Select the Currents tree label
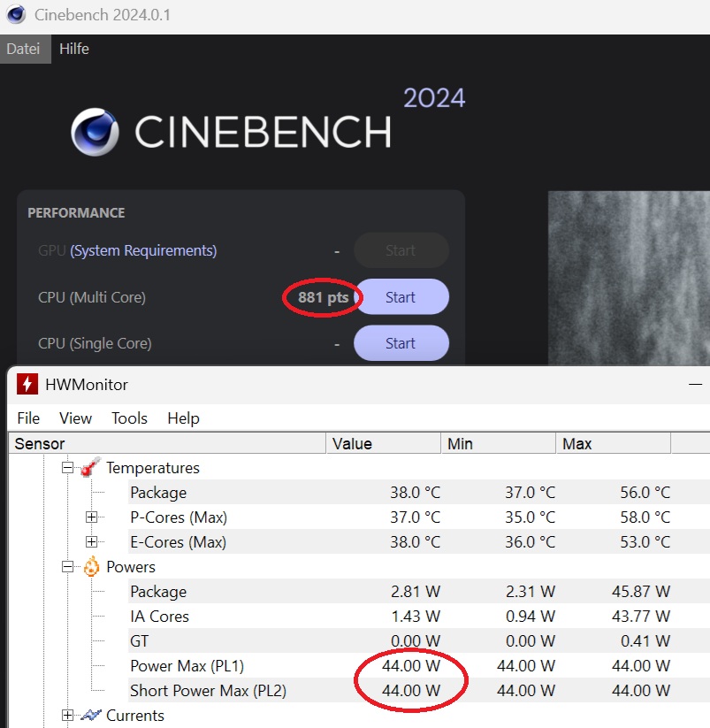Screen dimensions: 710x728 pos(135,716)
